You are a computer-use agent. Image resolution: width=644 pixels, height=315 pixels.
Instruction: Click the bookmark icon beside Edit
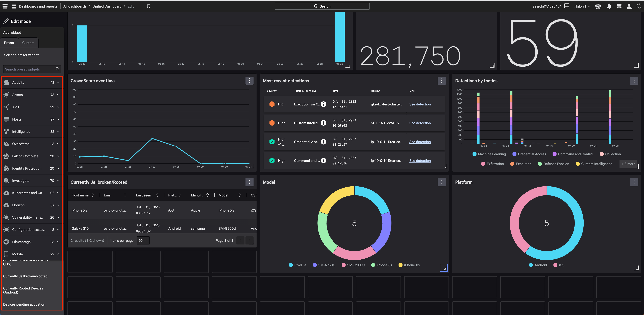point(148,6)
